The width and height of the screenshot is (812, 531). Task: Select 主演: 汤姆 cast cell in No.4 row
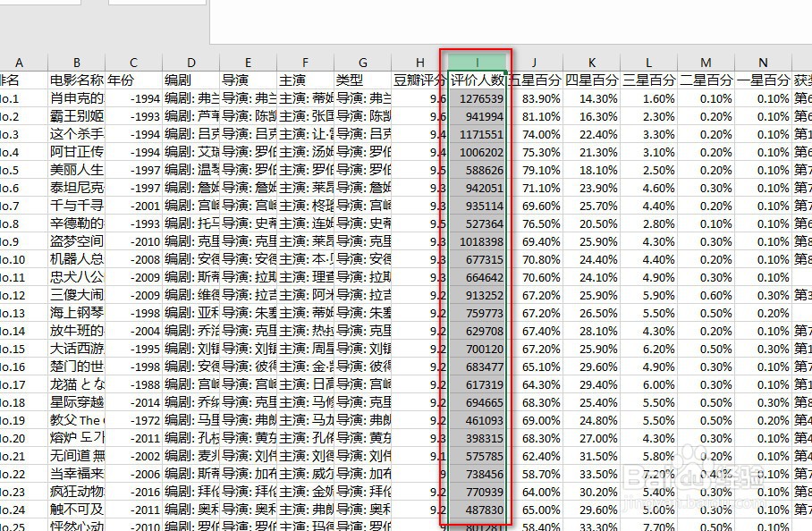coord(306,152)
